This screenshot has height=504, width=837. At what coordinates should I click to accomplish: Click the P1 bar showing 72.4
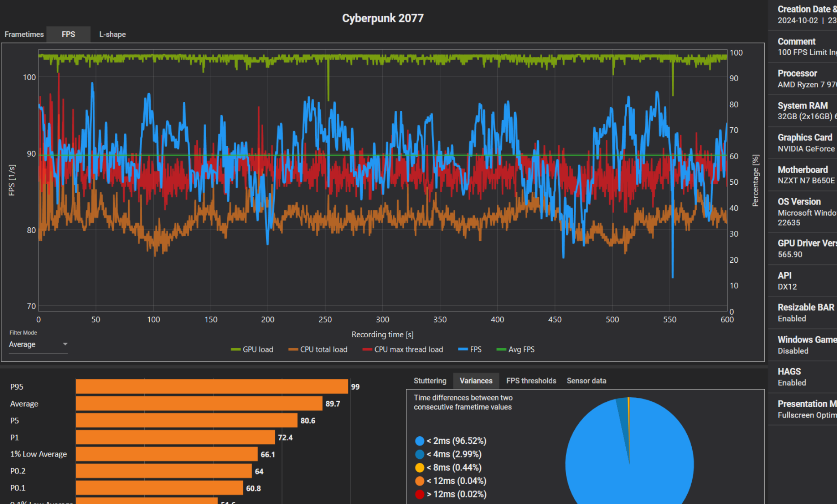[175, 437]
